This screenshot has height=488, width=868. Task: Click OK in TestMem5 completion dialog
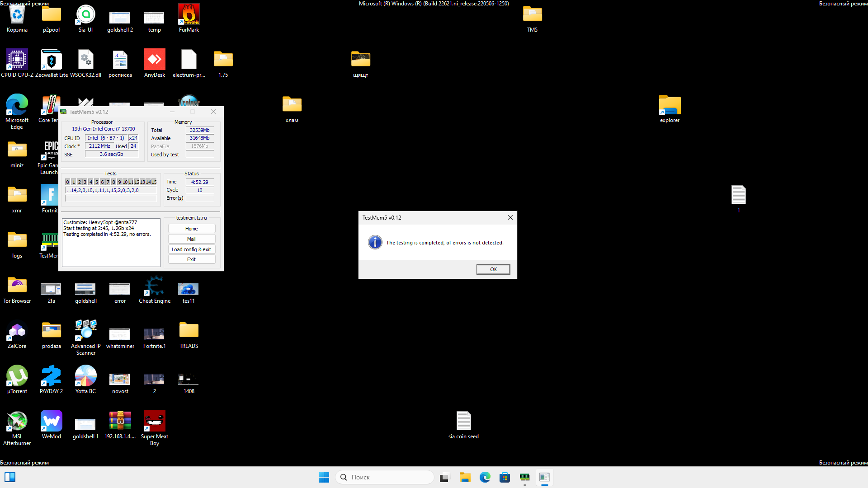coord(493,269)
